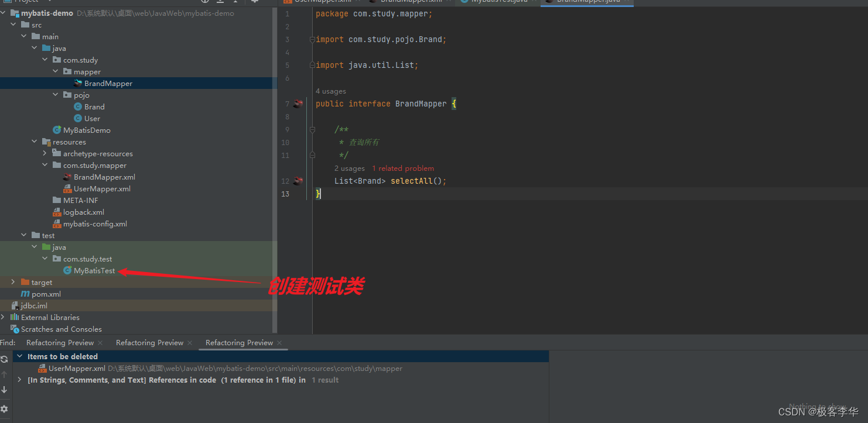Select BrandMapper in the mapper package
868x423 pixels.
(108, 83)
